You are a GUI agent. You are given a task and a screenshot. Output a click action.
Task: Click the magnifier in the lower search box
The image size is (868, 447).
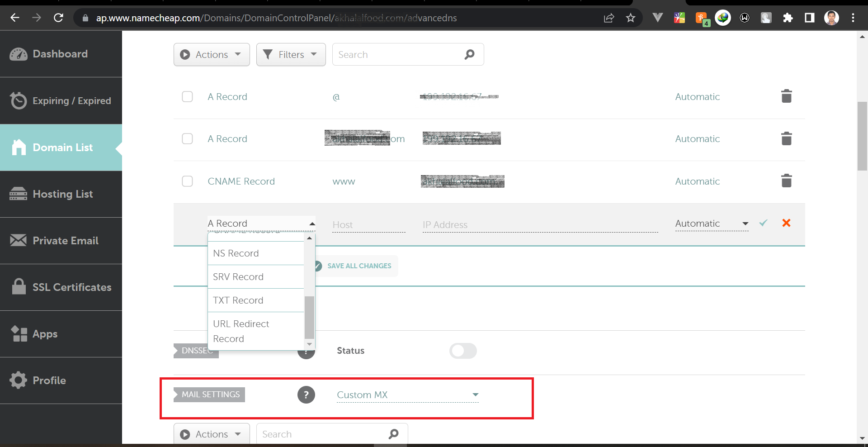394,434
